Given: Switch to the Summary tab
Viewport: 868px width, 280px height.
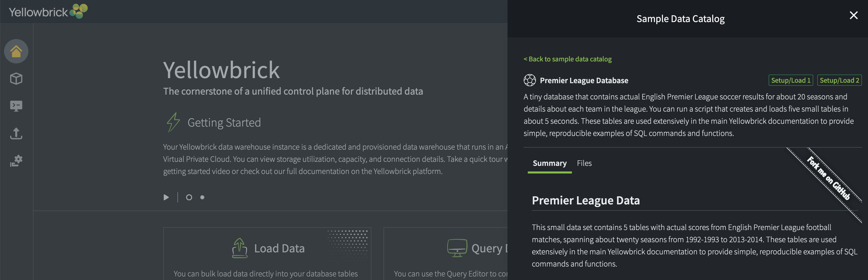Looking at the screenshot, I should (x=550, y=163).
